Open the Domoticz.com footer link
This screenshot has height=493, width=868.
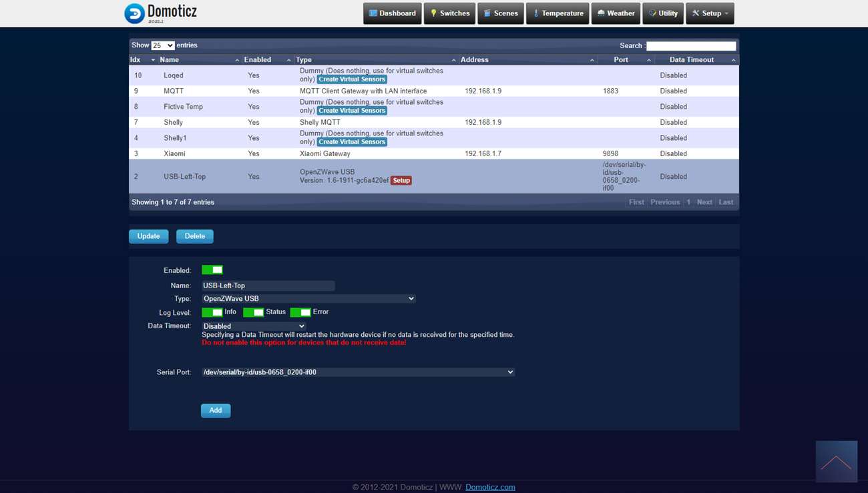click(x=490, y=487)
